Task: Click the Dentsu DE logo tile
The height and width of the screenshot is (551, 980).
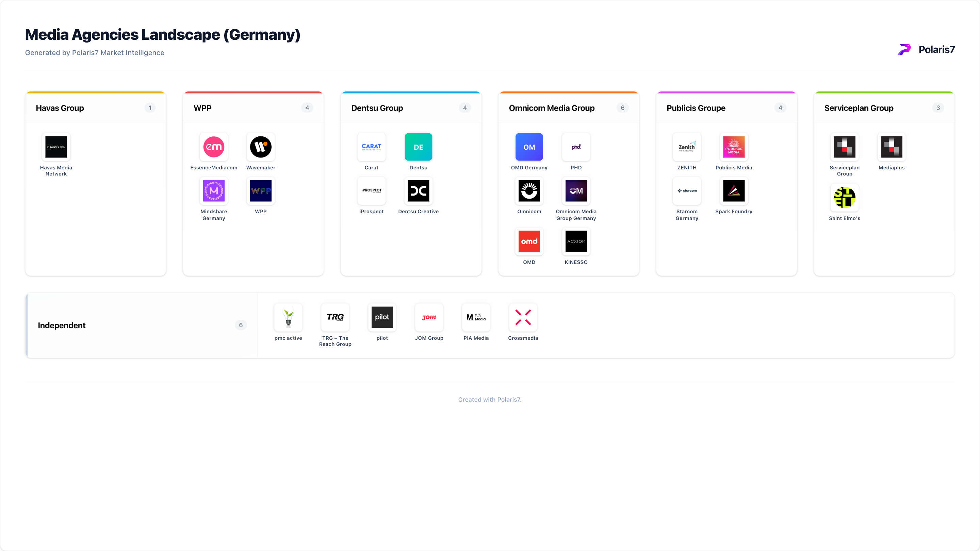Action: [419, 147]
